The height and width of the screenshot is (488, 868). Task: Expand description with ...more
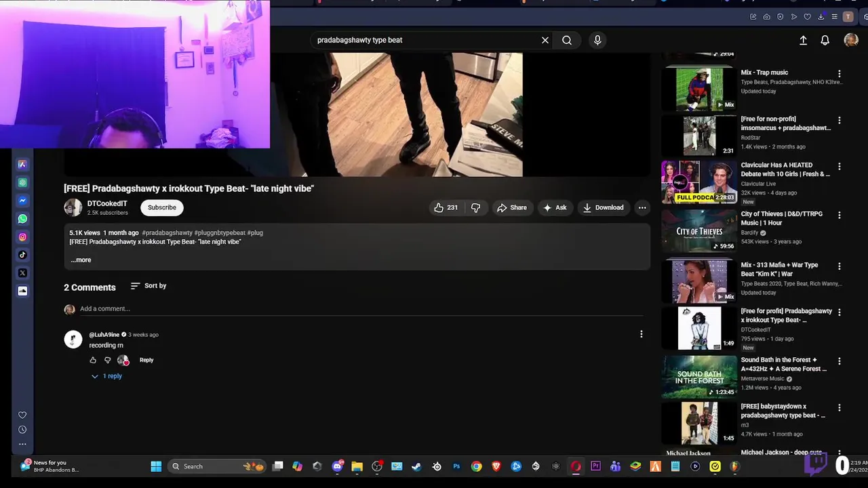point(81,260)
